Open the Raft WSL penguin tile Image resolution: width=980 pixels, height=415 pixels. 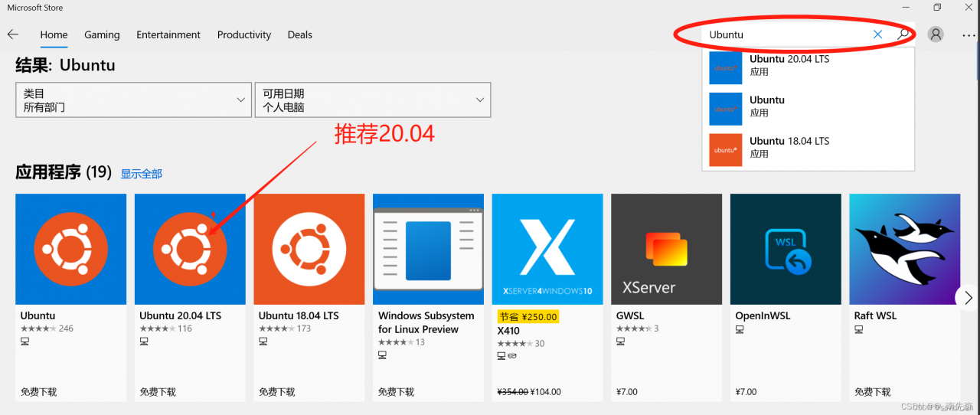pyautogui.click(x=905, y=249)
